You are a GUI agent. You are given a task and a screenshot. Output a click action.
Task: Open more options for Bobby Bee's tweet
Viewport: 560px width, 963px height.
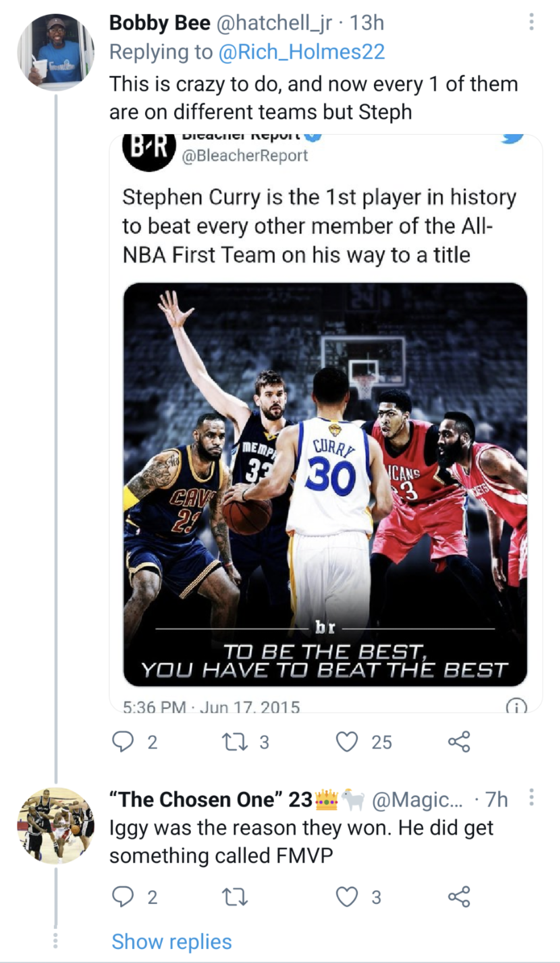pos(531,22)
